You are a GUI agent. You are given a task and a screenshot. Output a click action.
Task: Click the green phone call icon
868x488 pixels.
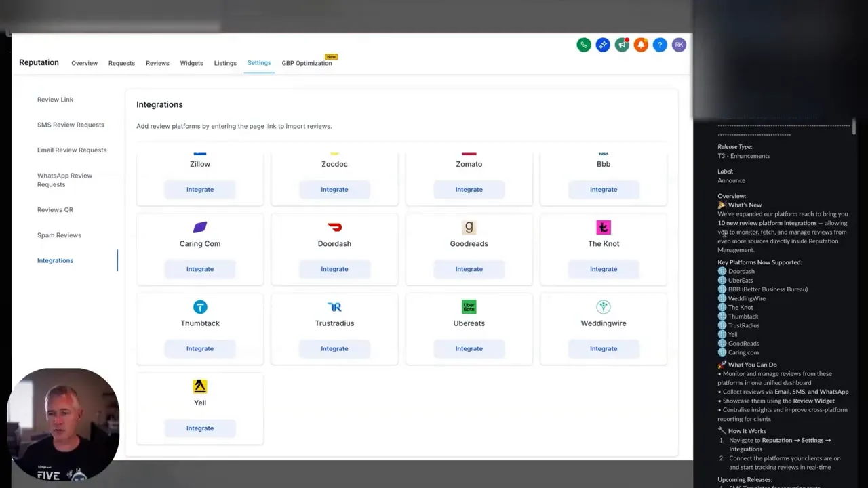[584, 45]
